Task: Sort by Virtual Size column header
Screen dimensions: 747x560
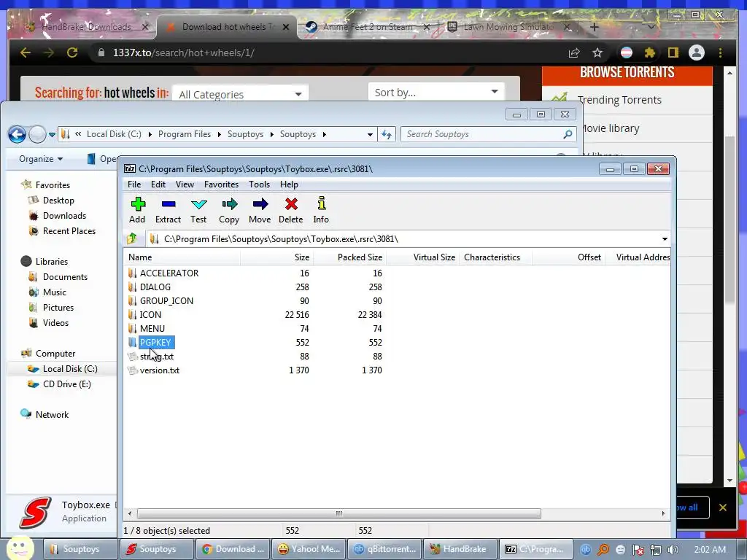Action: tap(422, 257)
